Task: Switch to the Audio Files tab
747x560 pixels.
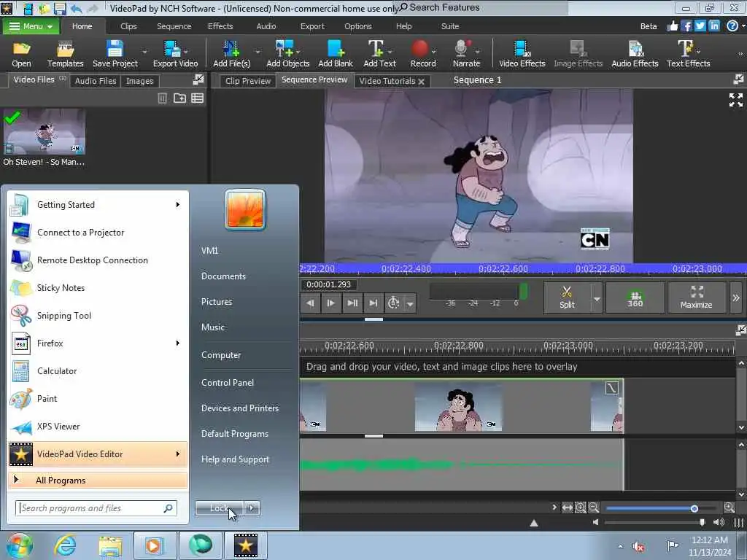Action: tap(96, 81)
